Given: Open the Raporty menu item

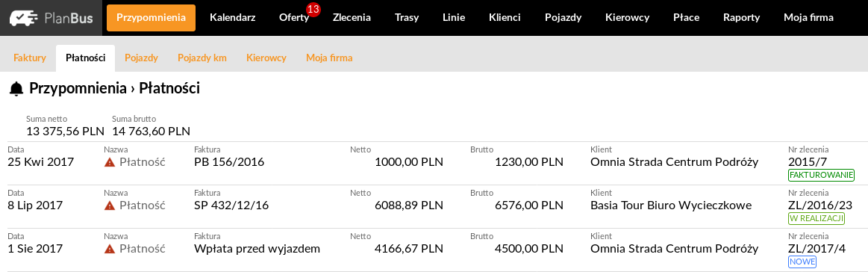Looking at the screenshot, I should (741, 18).
